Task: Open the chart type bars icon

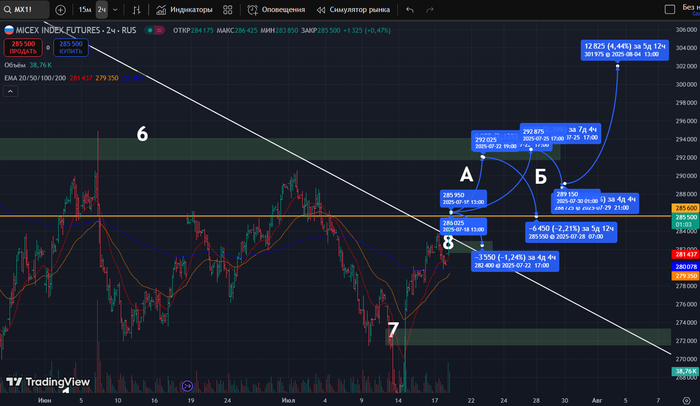Action: (x=136, y=9)
